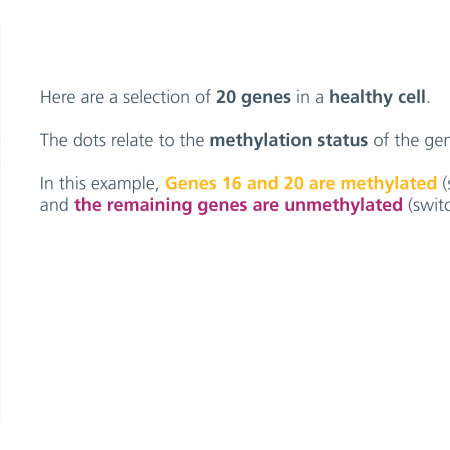450x450 pixels.
Task: Click the word 'and' starting the last line
Action: coord(54,205)
